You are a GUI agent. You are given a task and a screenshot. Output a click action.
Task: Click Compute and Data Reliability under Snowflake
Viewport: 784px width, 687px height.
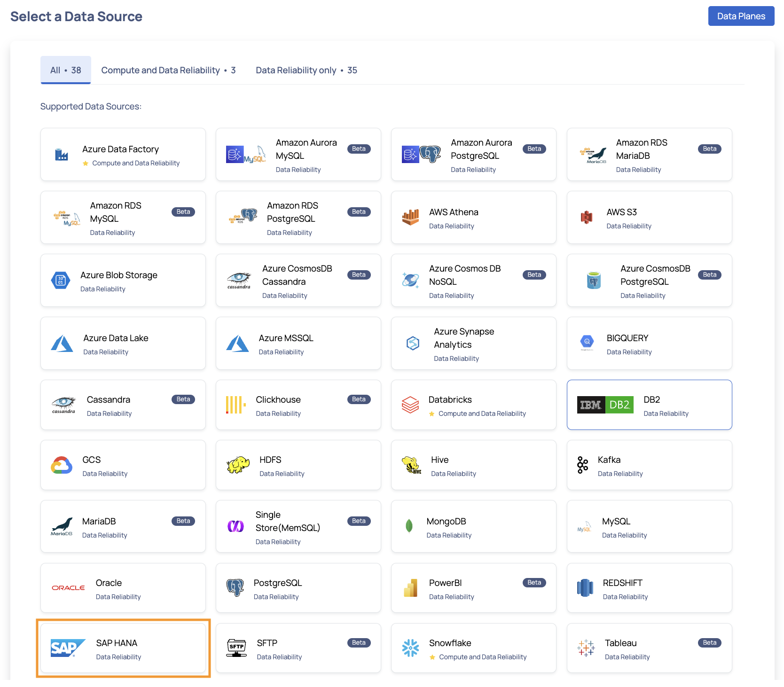[x=483, y=657]
